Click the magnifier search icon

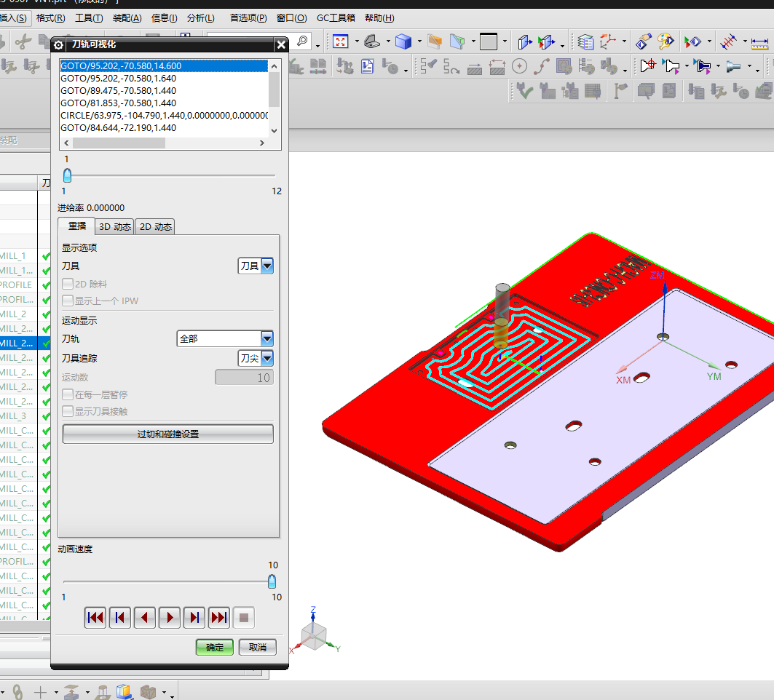pyautogui.click(x=302, y=41)
